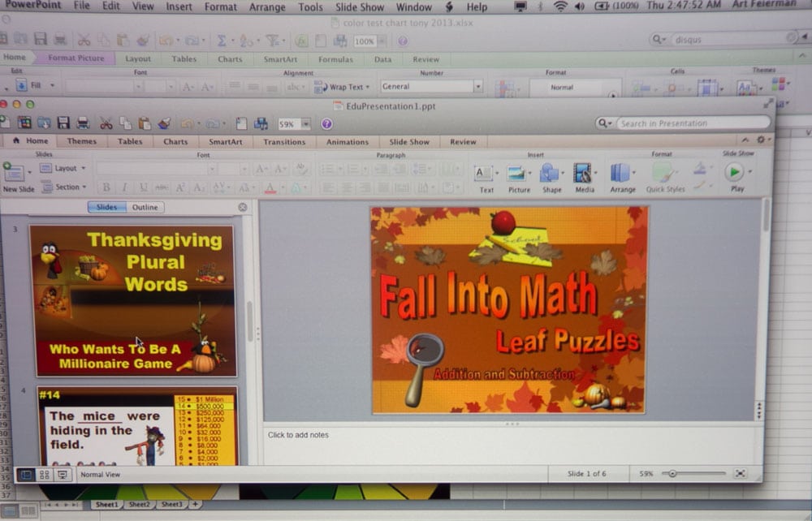Click the Arrange icon in the Format group
The width and height of the screenshot is (812, 521).
(620, 174)
